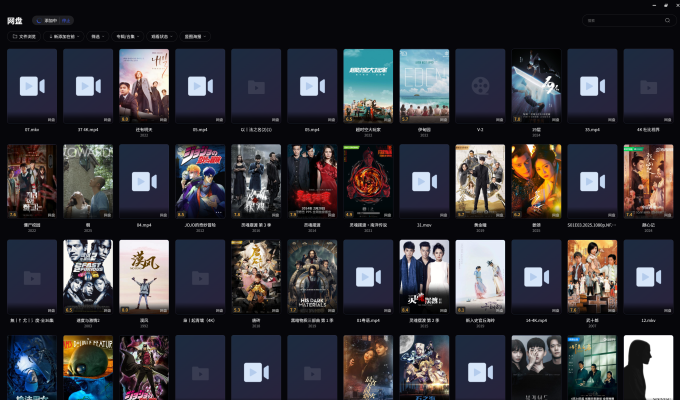This screenshot has width=680, height=400.
Task: Open the EDEN 伊甸园 poster
Action: (424, 86)
